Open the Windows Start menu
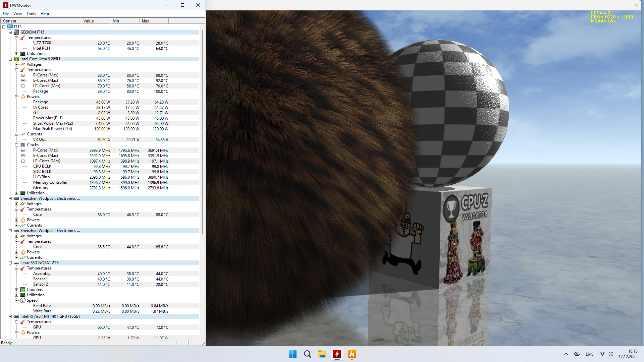 [292, 354]
